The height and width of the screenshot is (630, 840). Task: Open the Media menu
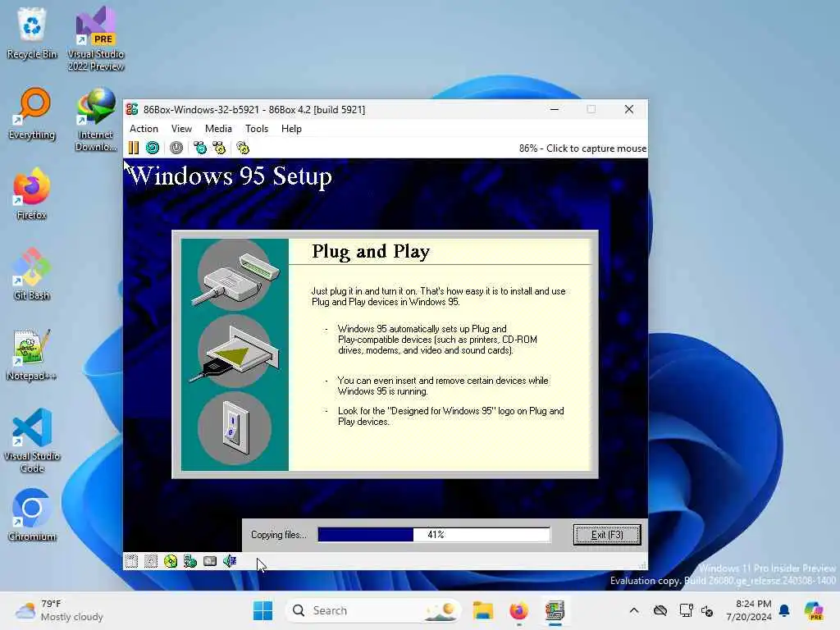click(218, 129)
